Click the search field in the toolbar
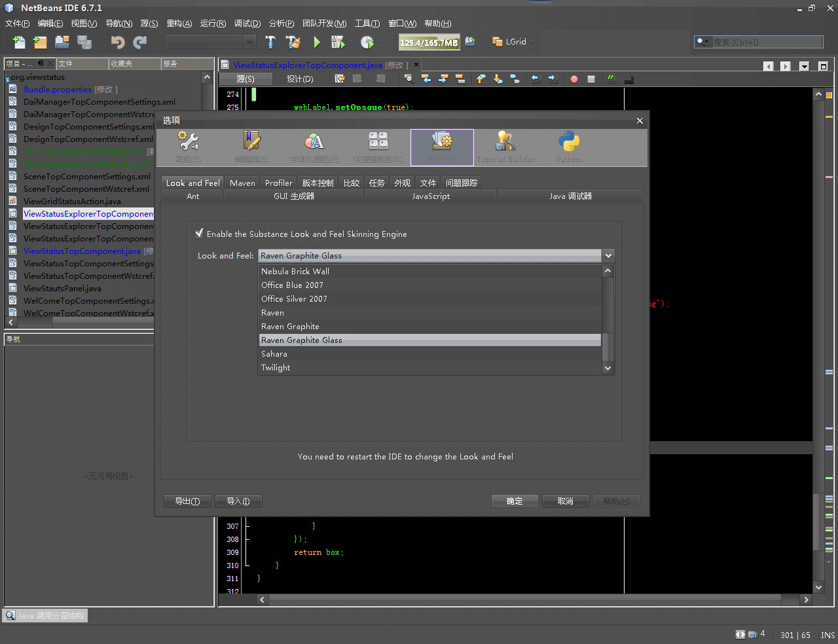The height and width of the screenshot is (644, 838). click(758, 42)
